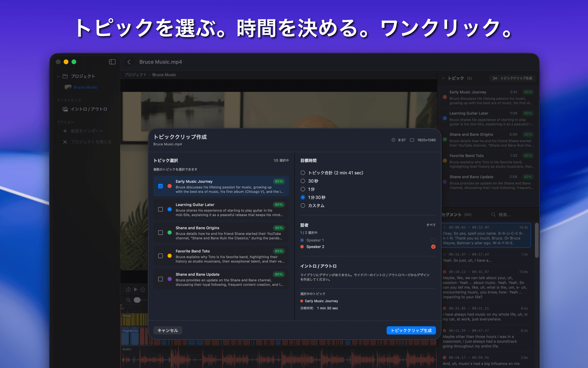Viewport: 588px width, 368px height.
Task: Go back using the chevron beside Bruce Music.mp4
Action: (129, 62)
